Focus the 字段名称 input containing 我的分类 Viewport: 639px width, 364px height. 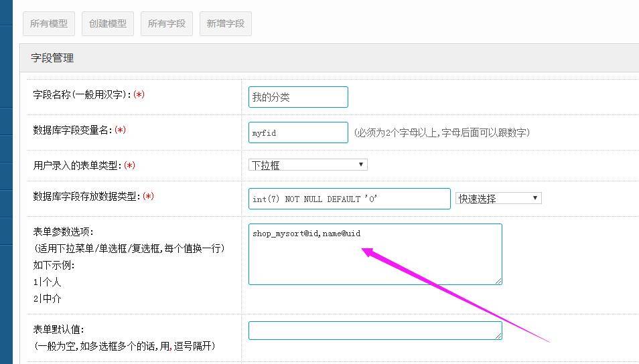(298, 97)
